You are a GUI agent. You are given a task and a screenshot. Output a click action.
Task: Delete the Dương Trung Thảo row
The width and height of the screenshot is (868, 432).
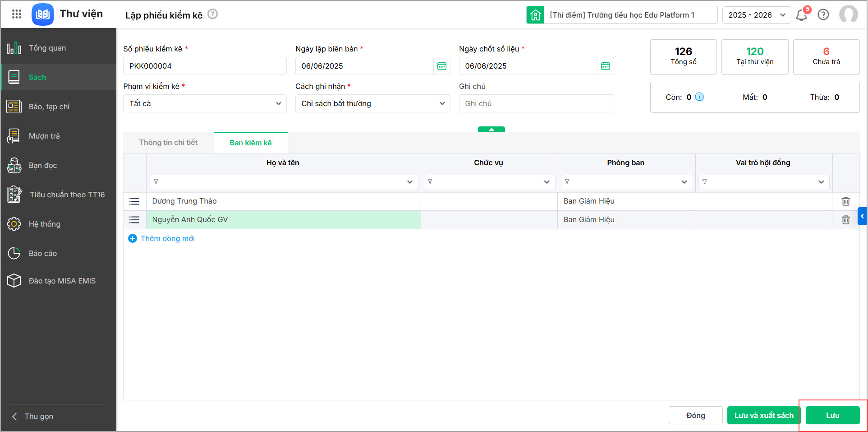[845, 201]
